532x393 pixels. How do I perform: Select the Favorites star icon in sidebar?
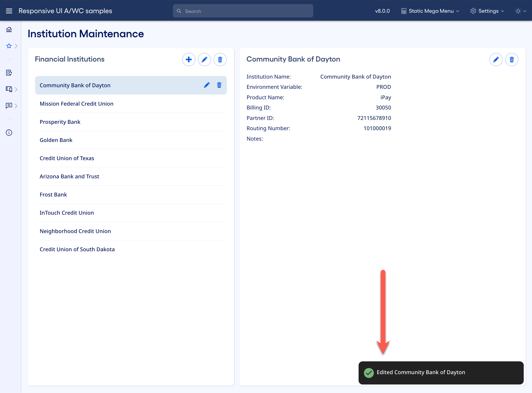click(x=9, y=46)
